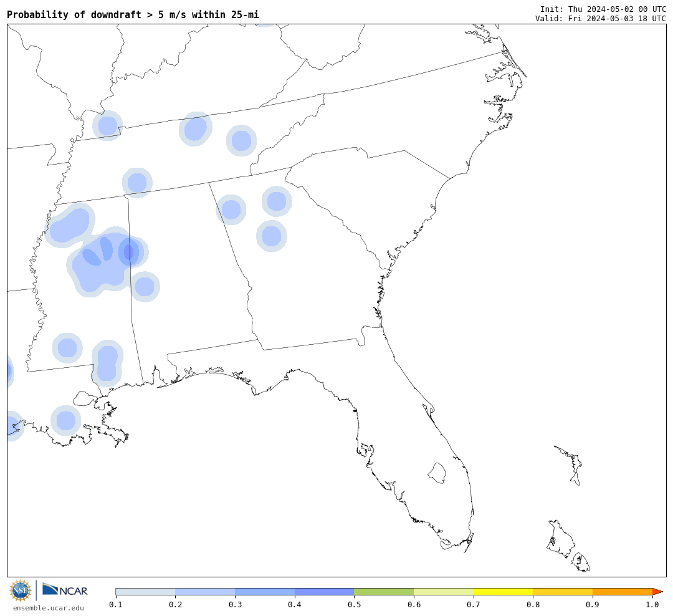673x616 pixels.
Task: Click the NCAR logo
Action: click(x=65, y=590)
